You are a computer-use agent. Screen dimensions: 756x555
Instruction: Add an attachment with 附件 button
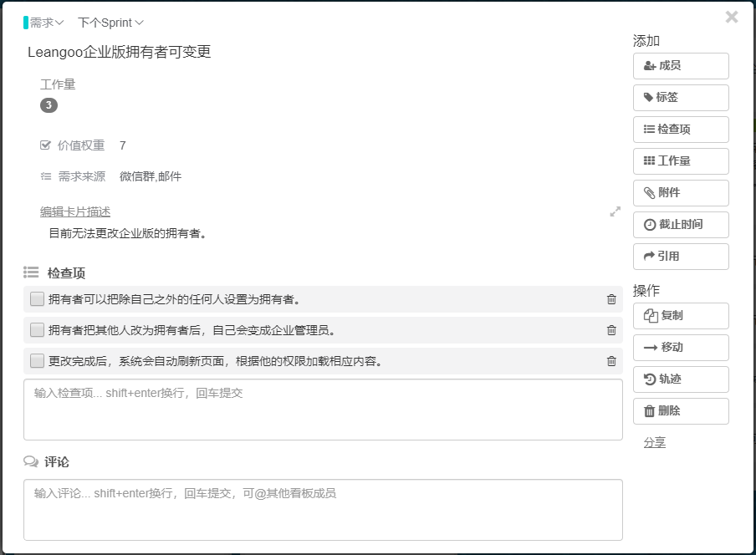[681, 192]
